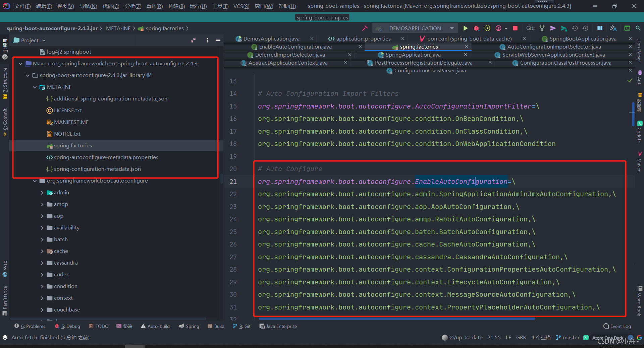Run with coverage icon in toolbar
The width and height of the screenshot is (644, 348).
point(487,28)
